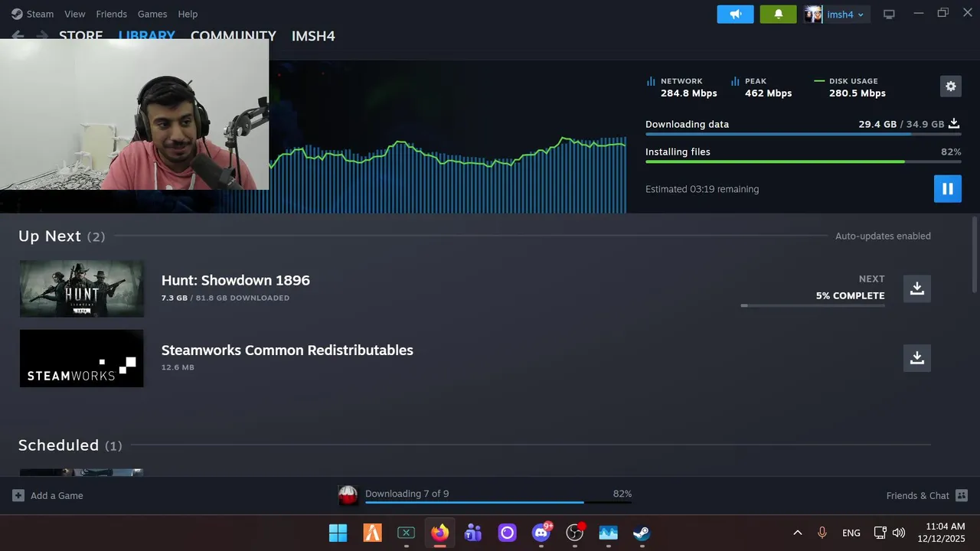
Task: Open OBS Studio taskbar icon
Action: (x=575, y=533)
